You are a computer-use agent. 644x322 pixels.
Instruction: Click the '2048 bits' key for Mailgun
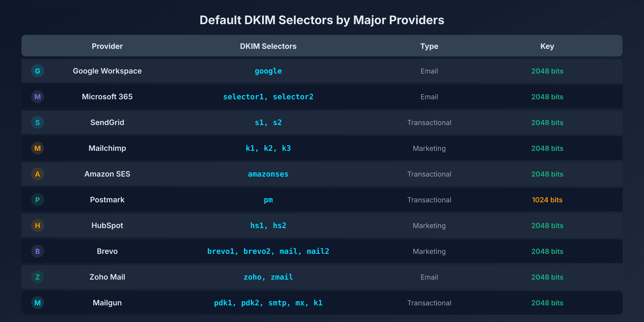point(547,303)
